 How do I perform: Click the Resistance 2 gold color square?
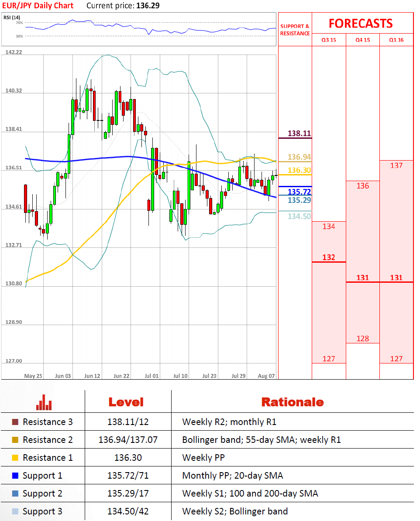(15, 440)
